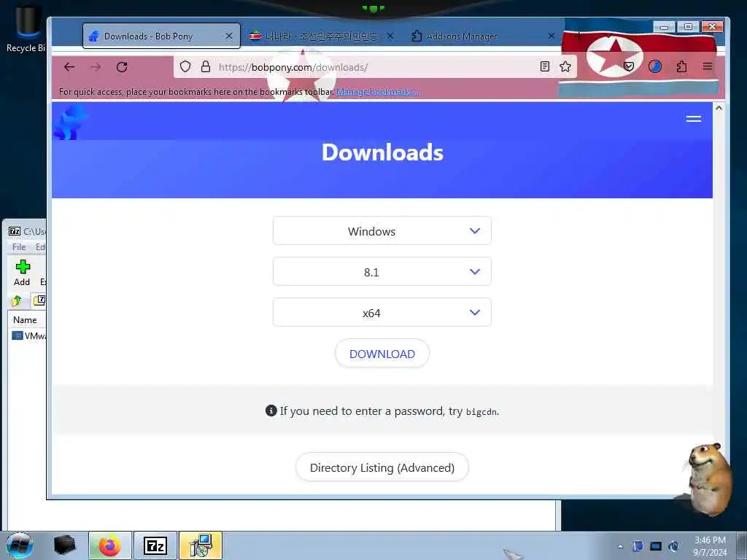This screenshot has width=747, height=560.
Task: Click the black box taskbar icon
Action: (65, 545)
